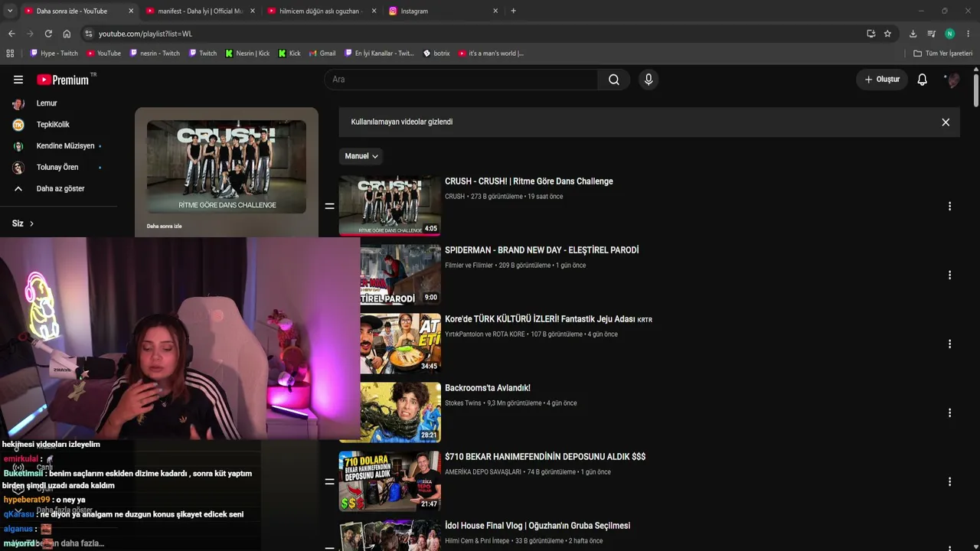Reload the current page
980x551 pixels.
[48, 34]
